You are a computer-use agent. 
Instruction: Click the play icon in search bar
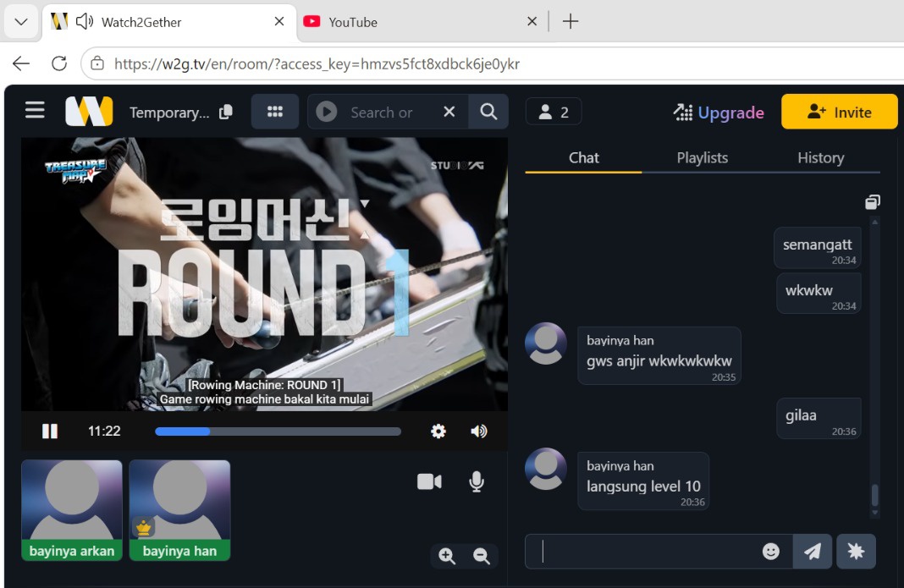tap(327, 112)
